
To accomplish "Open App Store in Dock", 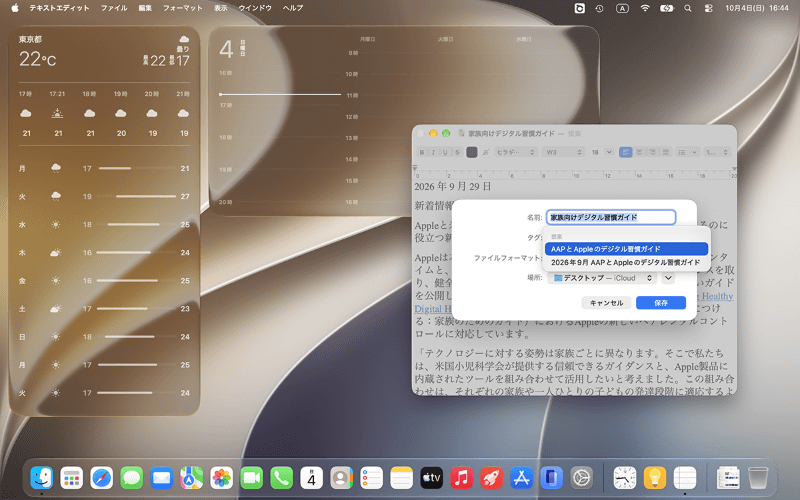I will click(x=521, y=478).
